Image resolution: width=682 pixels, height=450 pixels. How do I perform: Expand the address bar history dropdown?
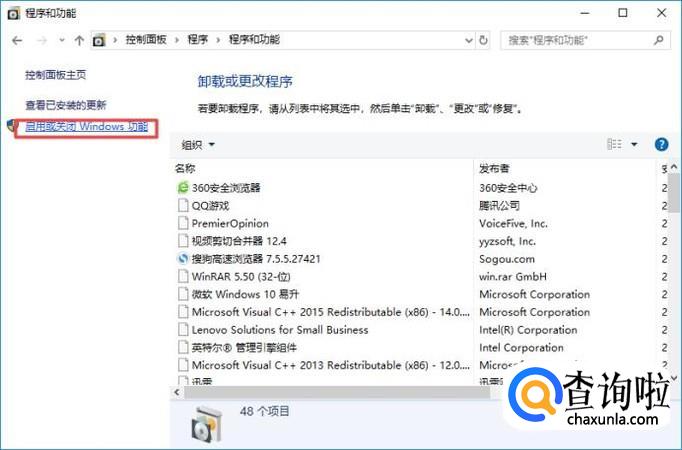[x=469, y=40]
